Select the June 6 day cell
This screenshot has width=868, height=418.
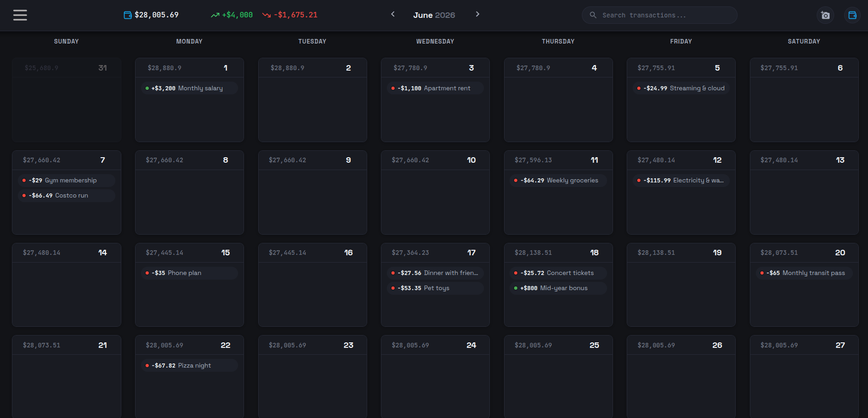tap(804, 100)
